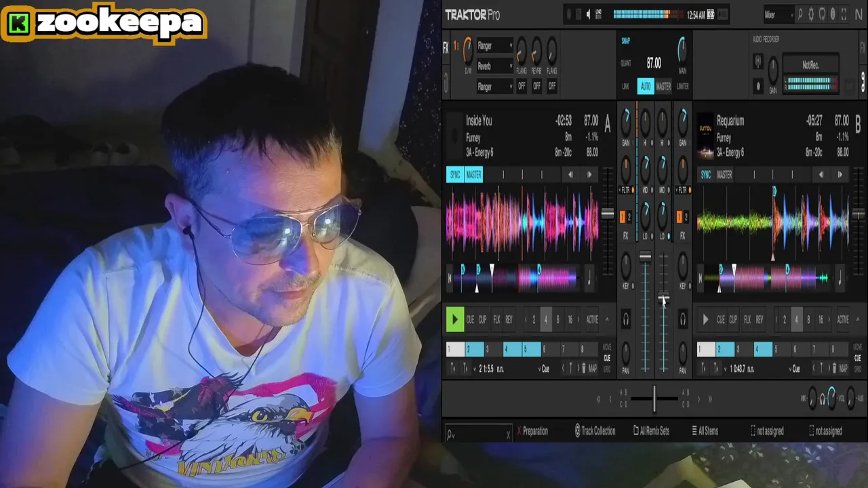868x488 pixels.
Task: Toggle MASTER on deck B
Action: coord(724,175)
